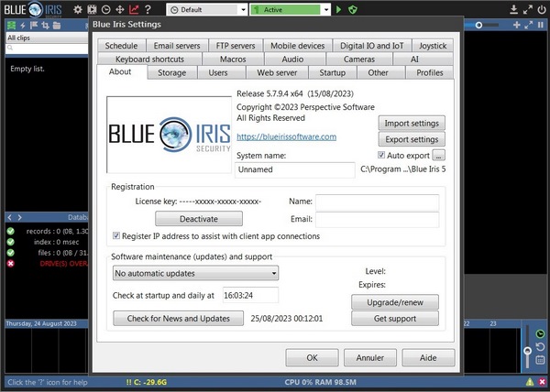Viewport: 550px width, 392px height.
Task: Open the calendar icon beside timeline
Action: tap(540, 359)
